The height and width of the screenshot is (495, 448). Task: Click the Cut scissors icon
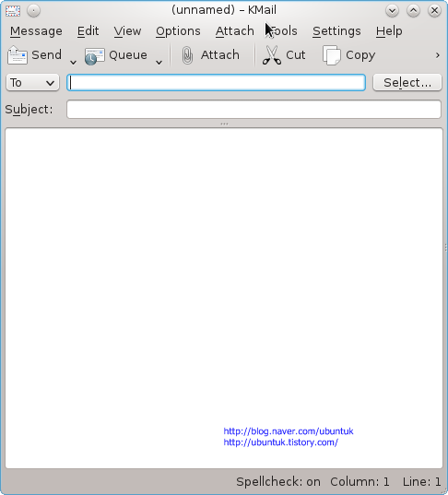272,55
